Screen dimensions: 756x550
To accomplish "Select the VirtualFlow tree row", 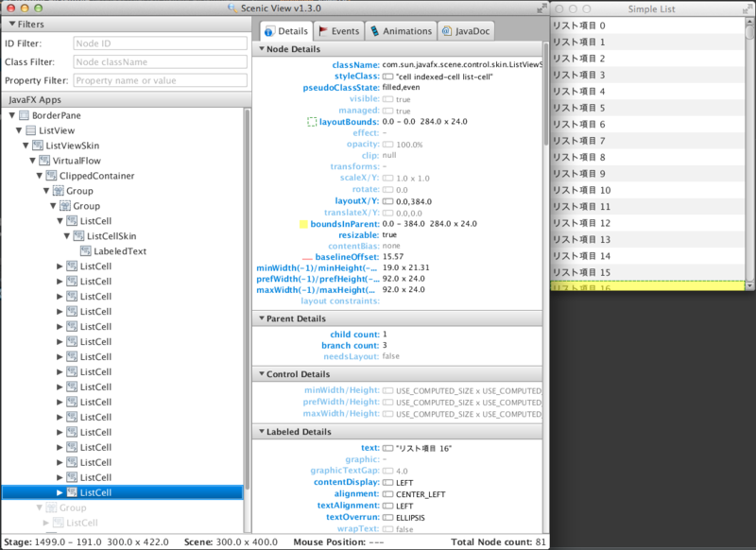I will point(123,161).
